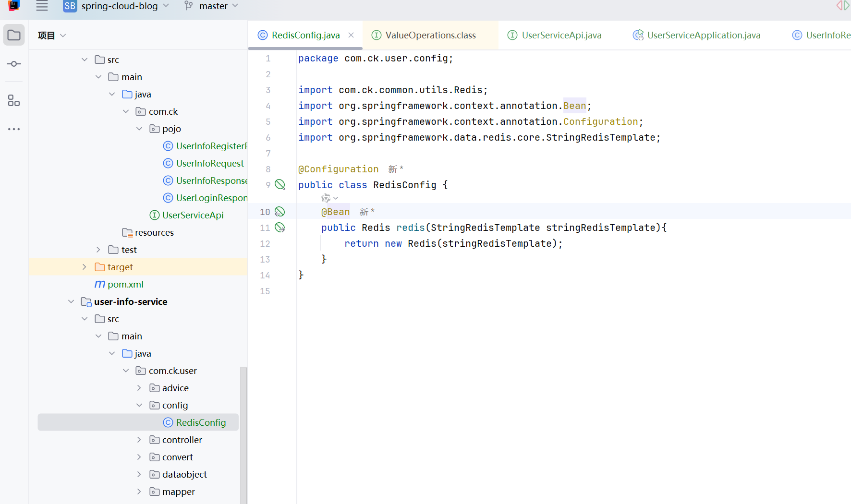Collapse the com.ck package node
The height and width of the screenshot is (504, 851).
tap(126, 111)
